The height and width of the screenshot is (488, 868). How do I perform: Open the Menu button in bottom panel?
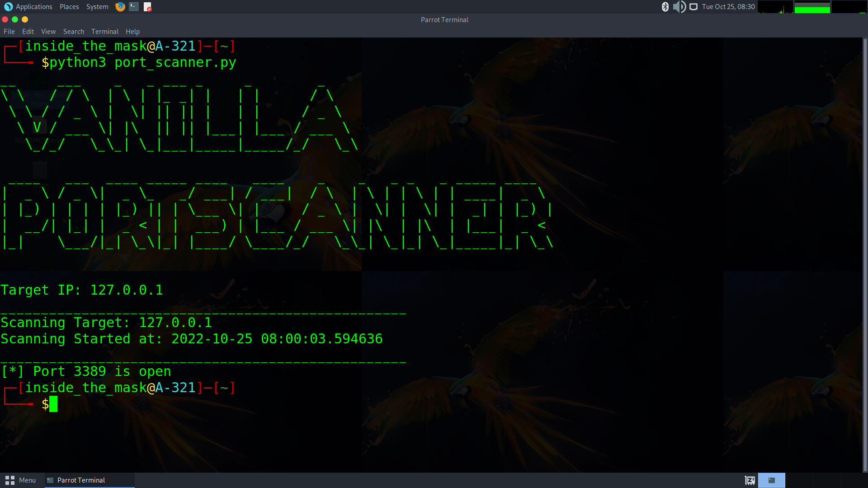(21, 480)
